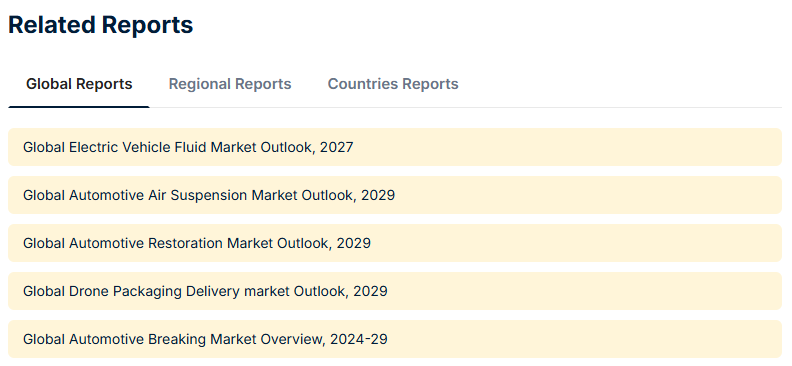Switch to the Regional Reports tab
The height and width of the screenshot is (366, 792).
click(230, 84)
